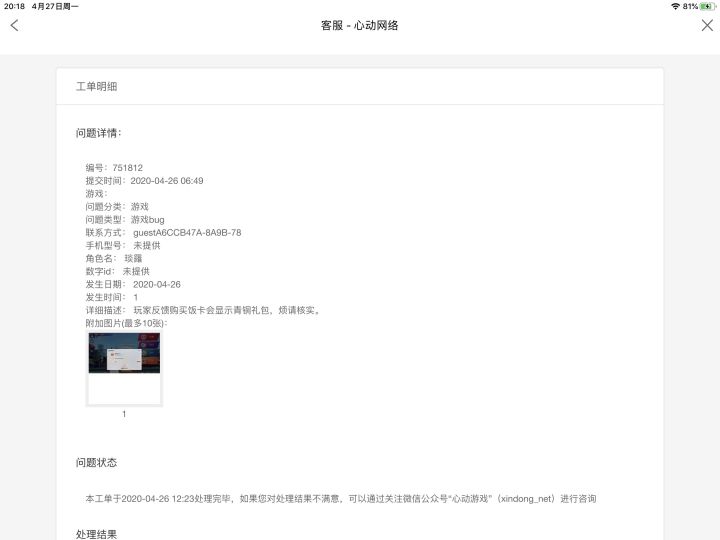This screenshot has height=540, width=720.
Task: Close the customer service page
Action: pyautogui.click(x=707, y=25)
